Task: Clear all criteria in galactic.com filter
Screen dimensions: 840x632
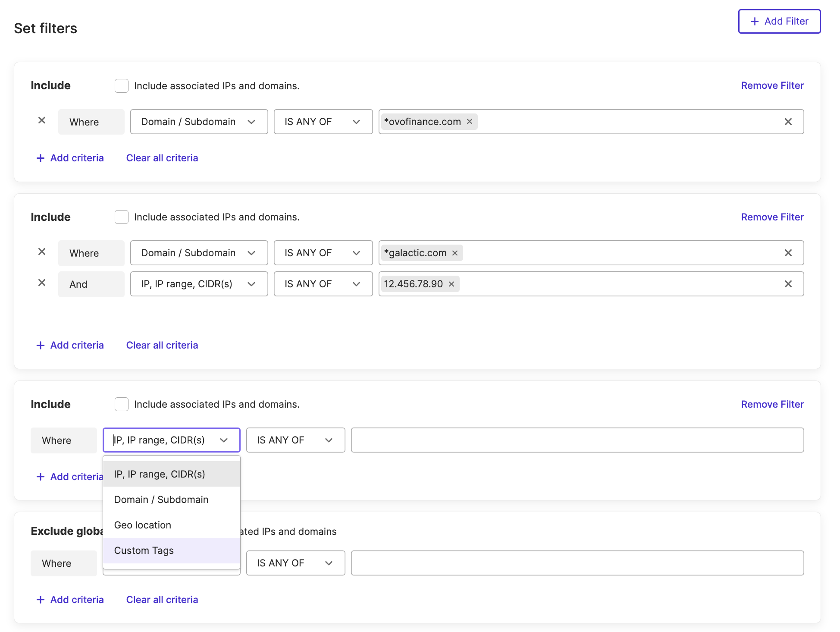Action: [x=162, y=345]
